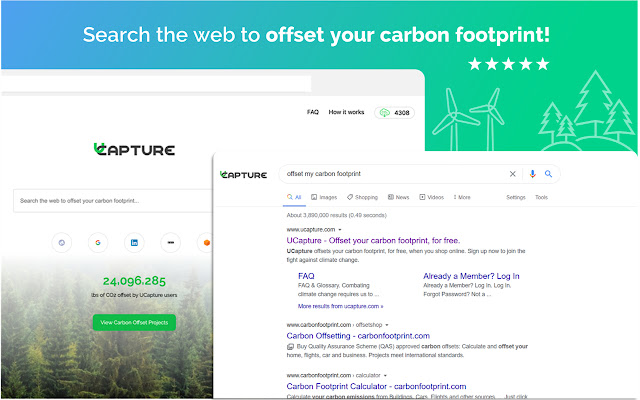The width and height of the screenshot is (640, 400).
Task: Click the microphone voice search icon
Action: 532,174
